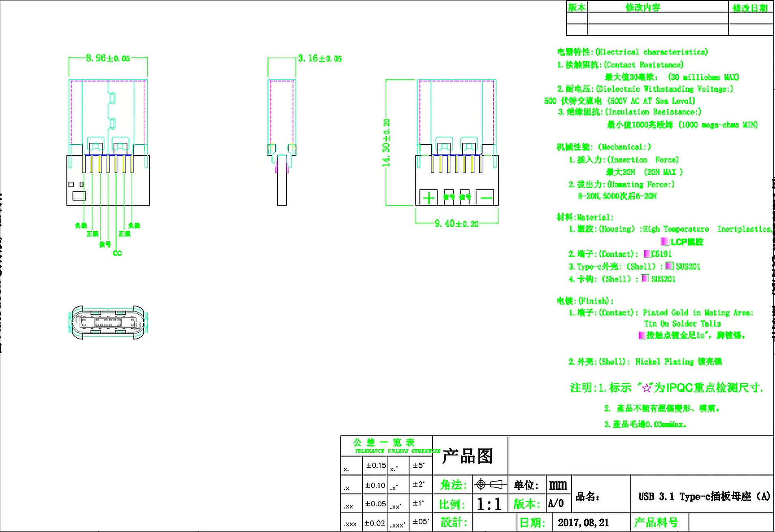775x532 pixels.
Task: Click the Nickel Plating shell note
Action: coord(645,362)
